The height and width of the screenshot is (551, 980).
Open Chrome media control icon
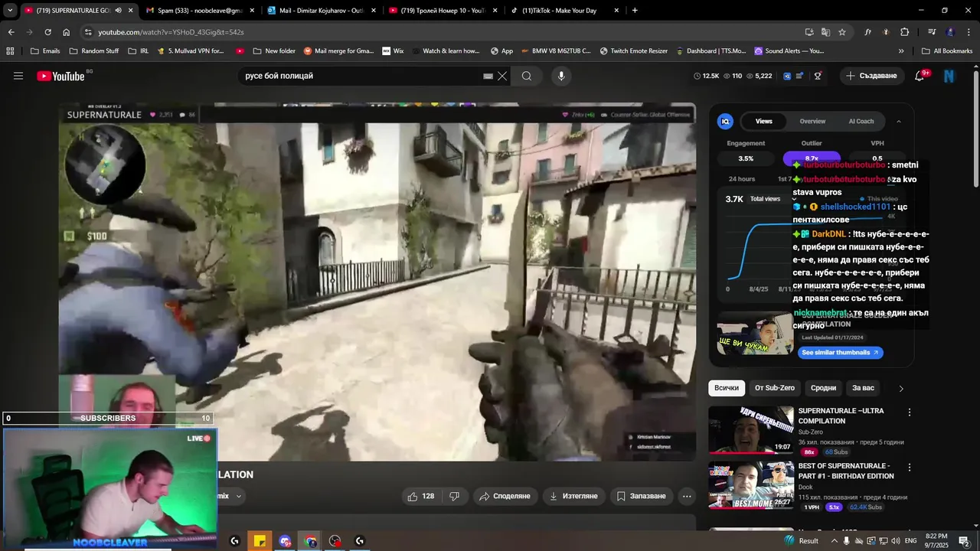(x=932, y=32)
